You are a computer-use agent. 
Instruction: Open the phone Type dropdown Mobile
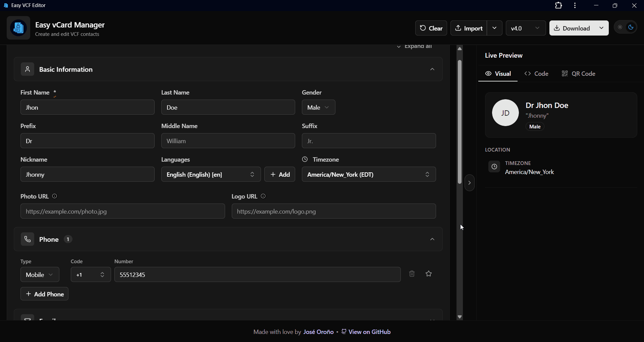pos(40,275)
